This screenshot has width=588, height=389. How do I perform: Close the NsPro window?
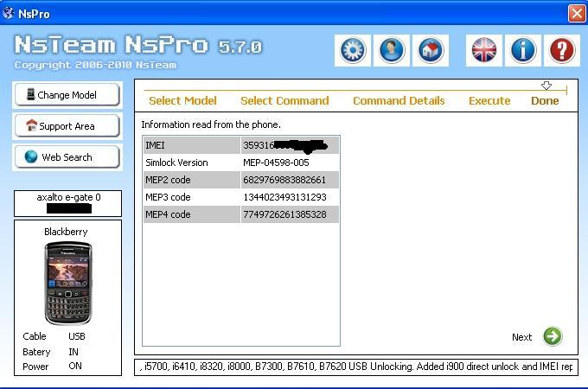(577, 14)
